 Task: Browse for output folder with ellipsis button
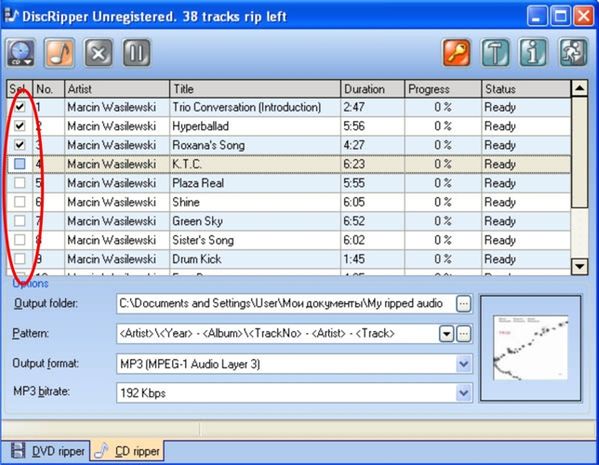pyautogui.click(x=463, y=304)
